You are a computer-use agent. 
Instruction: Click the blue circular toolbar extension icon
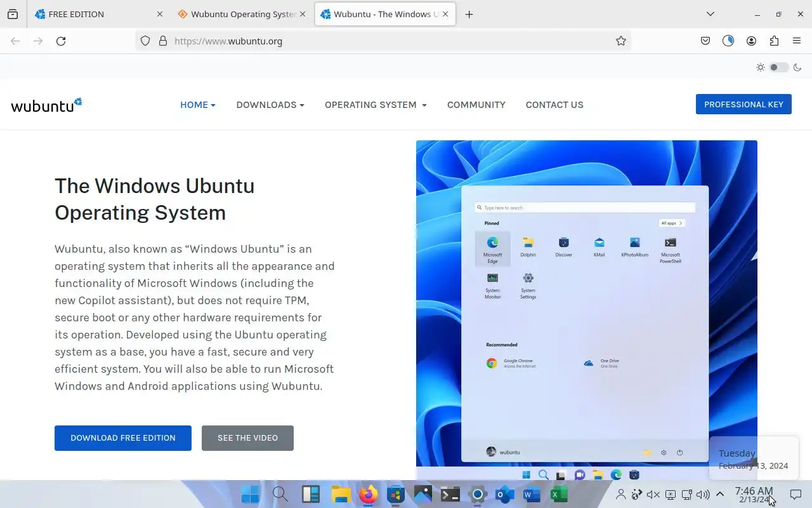coord(728,41)
